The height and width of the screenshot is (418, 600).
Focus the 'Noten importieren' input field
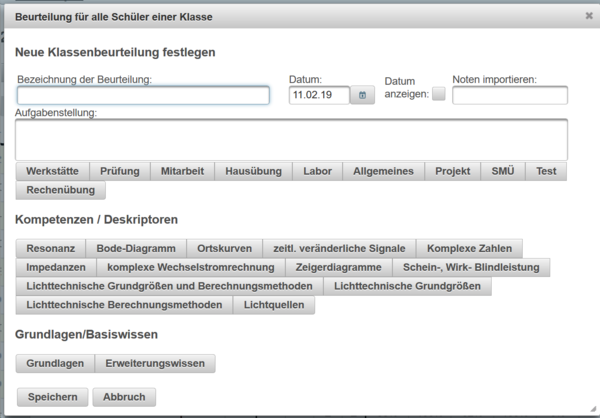point(509,96)
